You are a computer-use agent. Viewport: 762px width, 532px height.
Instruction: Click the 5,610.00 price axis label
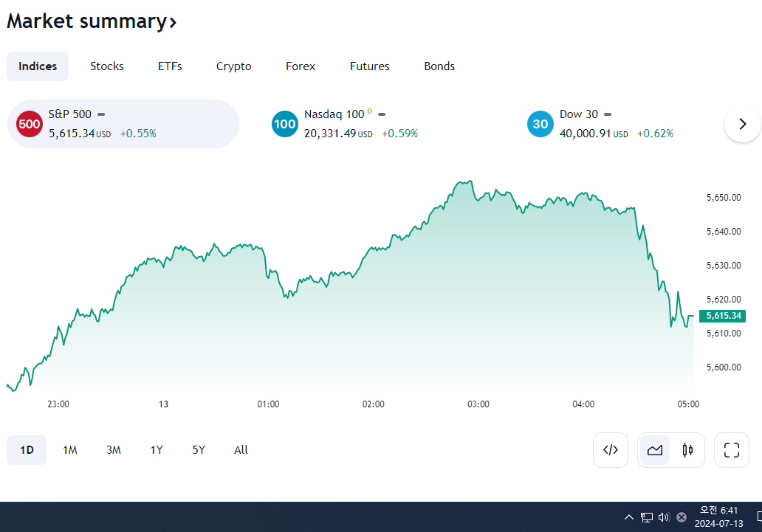tap(724, 334)
